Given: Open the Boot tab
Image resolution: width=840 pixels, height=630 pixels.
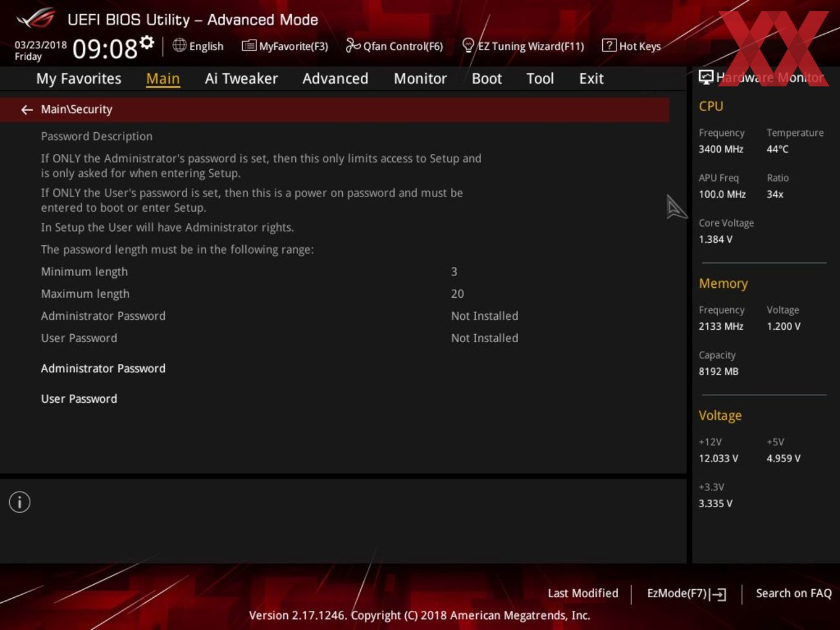Looking at the screenshot, I should pyautogui.click(x=487, y=78).
